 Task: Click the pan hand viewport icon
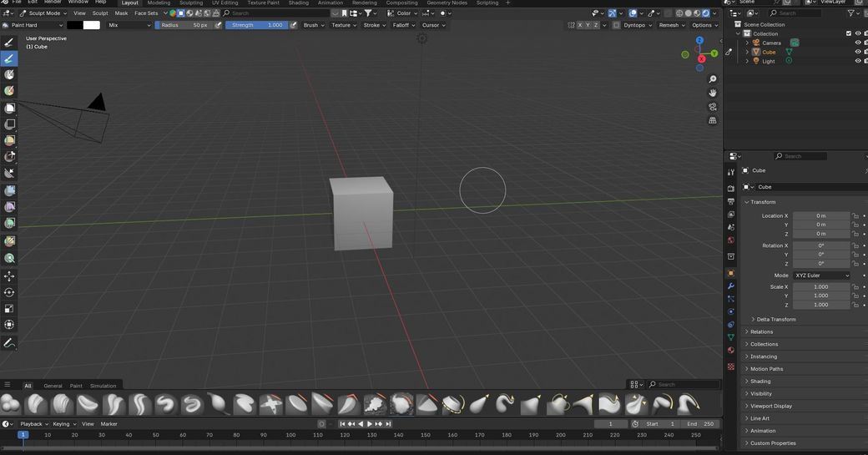pos(713,93)
